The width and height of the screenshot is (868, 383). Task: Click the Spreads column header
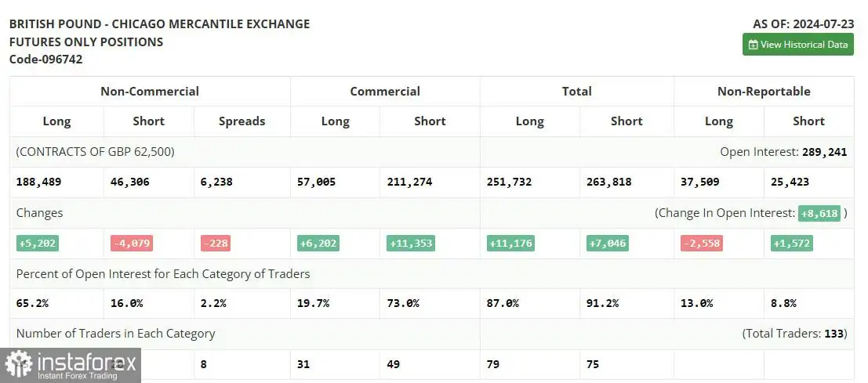[x=242, y=121]
